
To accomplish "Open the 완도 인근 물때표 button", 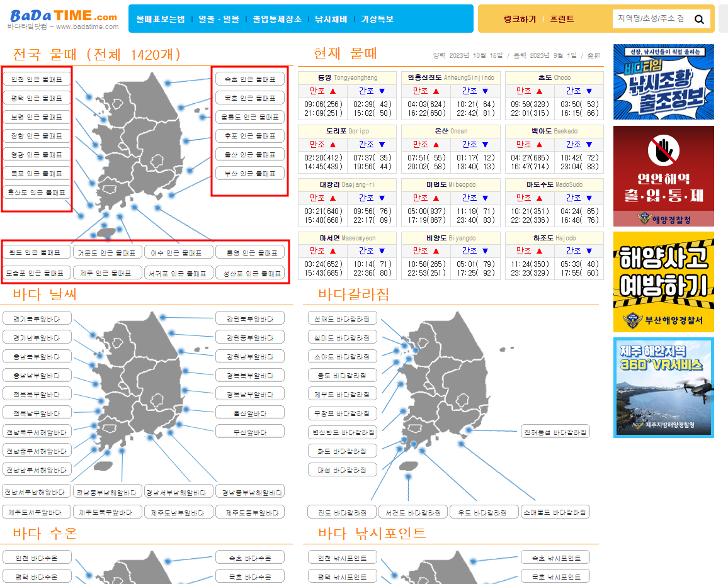I will (37, 252).
